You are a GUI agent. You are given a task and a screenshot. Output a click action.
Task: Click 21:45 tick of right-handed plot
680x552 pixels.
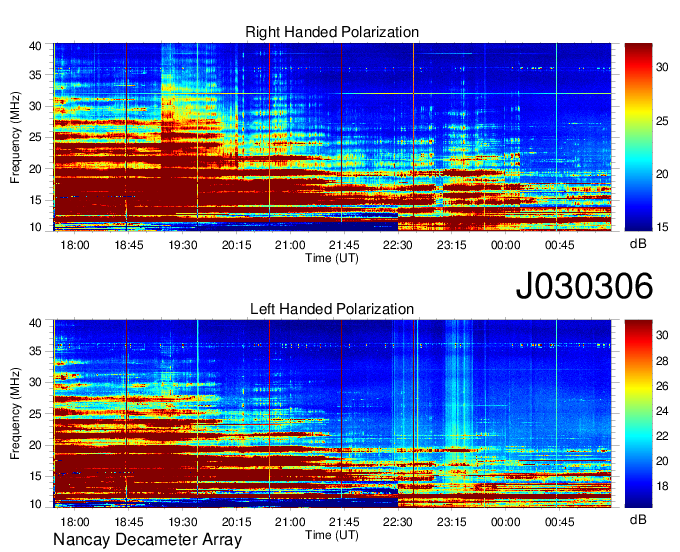click(344, 245)
